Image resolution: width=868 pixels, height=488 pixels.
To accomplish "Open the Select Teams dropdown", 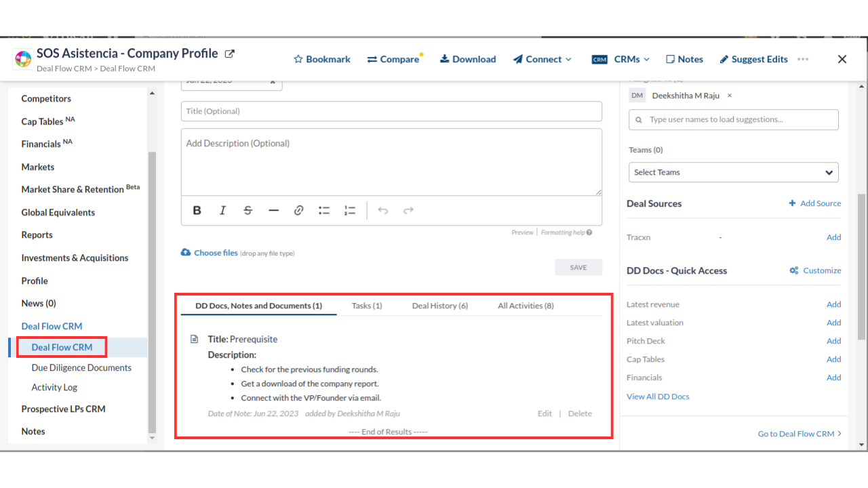I will [733, 172].
